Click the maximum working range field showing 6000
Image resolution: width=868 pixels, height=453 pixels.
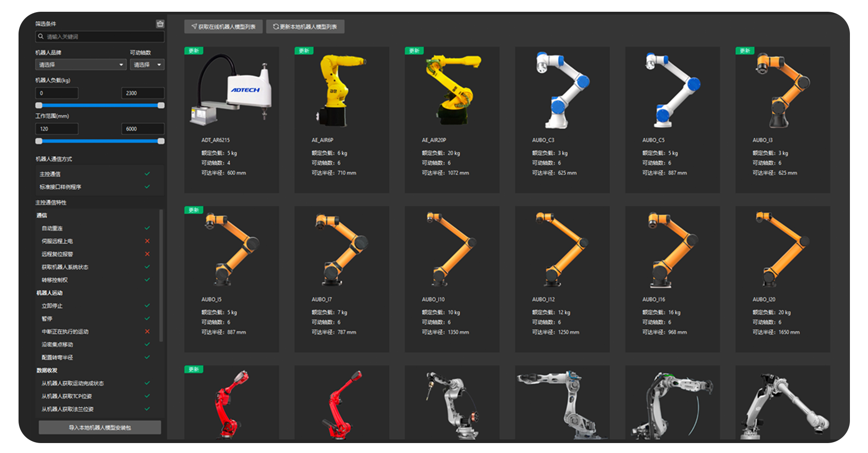point(142,129)
